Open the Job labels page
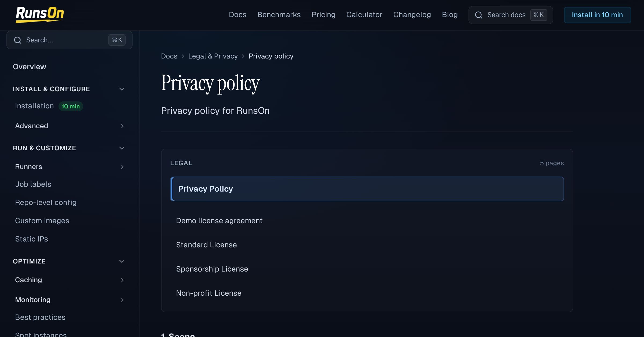The image size is (644, 337). pos(33,184)
